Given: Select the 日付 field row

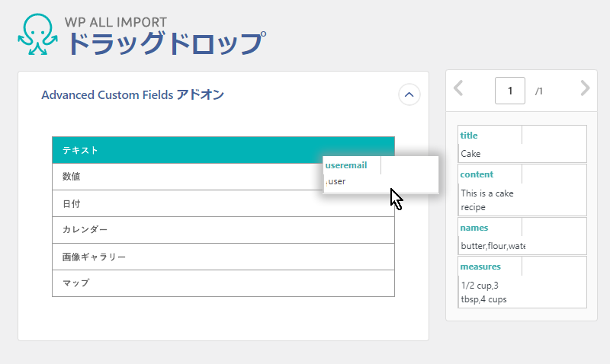Looking at the screenshot, I should [x=223, y=203].
